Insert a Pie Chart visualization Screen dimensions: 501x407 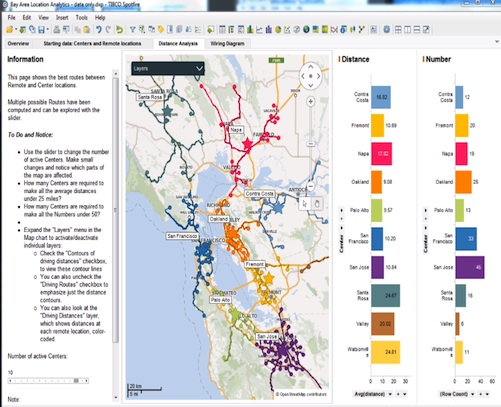(278, 30)
